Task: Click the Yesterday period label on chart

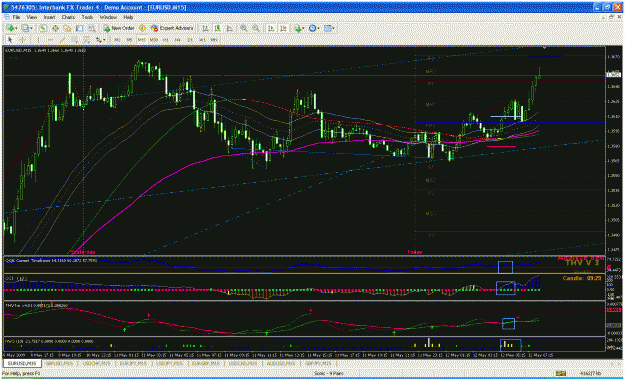Action: click(83, 252)
